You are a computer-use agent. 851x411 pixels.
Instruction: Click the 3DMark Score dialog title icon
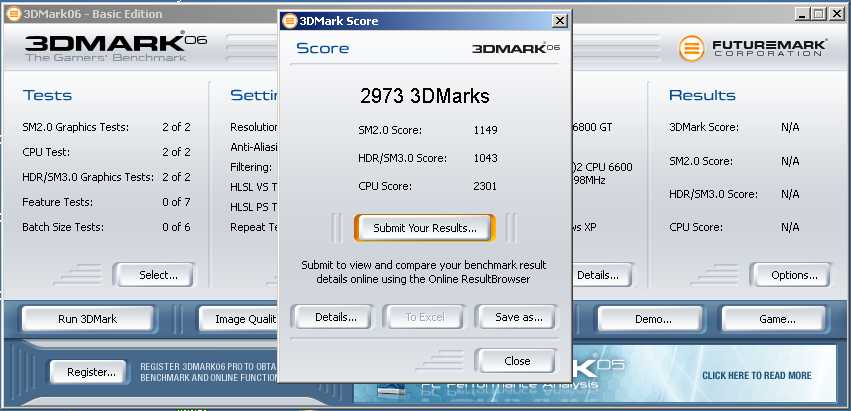[290, 21]
